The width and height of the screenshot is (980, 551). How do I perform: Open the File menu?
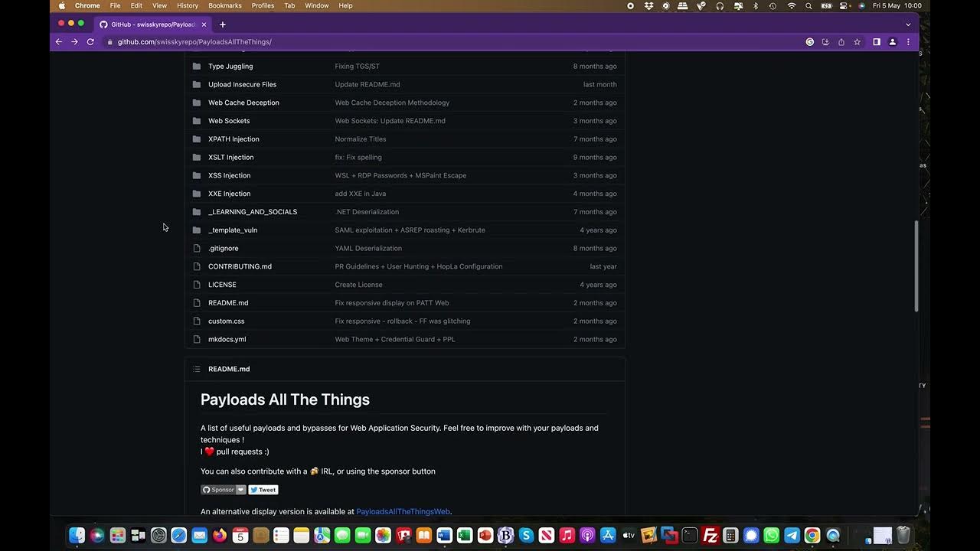click(115, 5)
